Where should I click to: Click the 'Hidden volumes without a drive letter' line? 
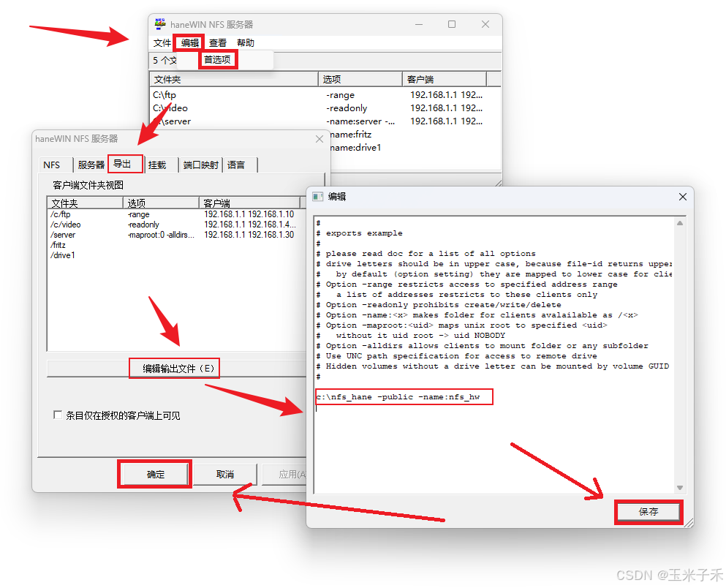(x=493, y=366)
